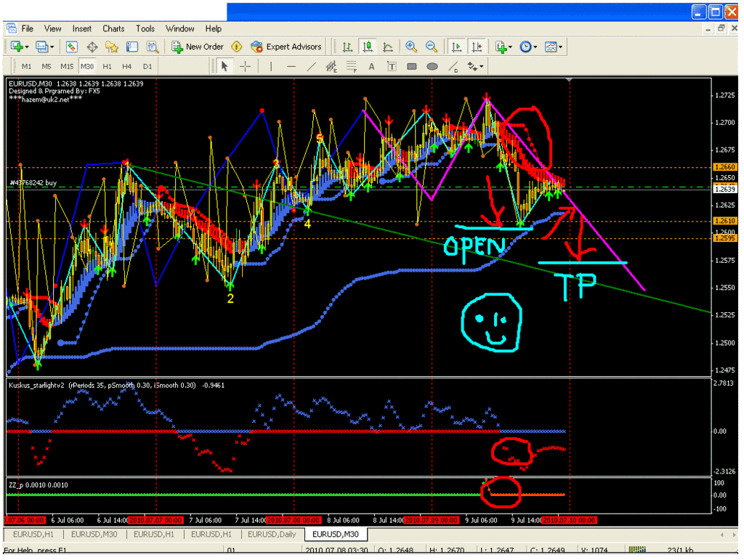The width and height of the screenshot is (744, 560).
Task: Select the crosshair tool
Action: click(x=246, y=66)
